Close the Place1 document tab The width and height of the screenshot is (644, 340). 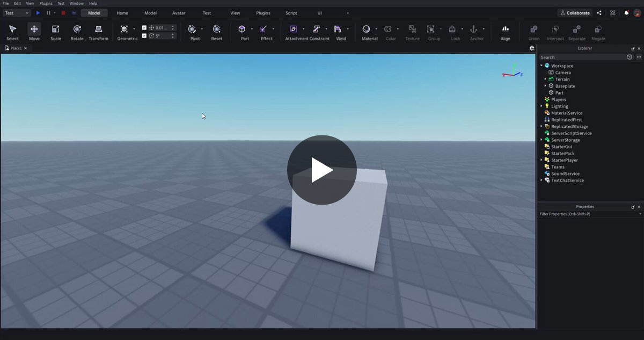(25, 48)
